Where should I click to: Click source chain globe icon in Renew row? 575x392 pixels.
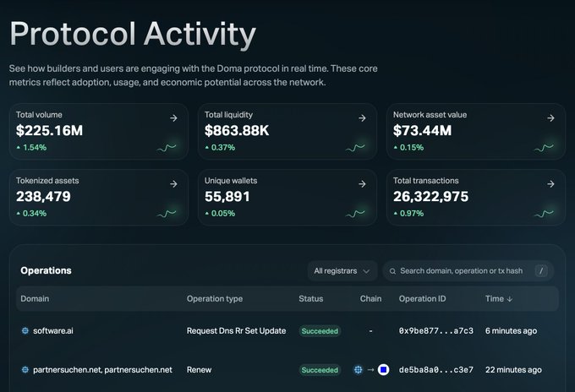pyautogui.click(x=358, y=370)
